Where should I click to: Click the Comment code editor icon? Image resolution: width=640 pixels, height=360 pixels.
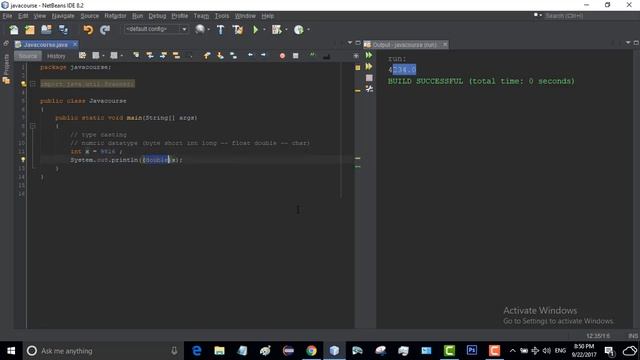point(313,56)
